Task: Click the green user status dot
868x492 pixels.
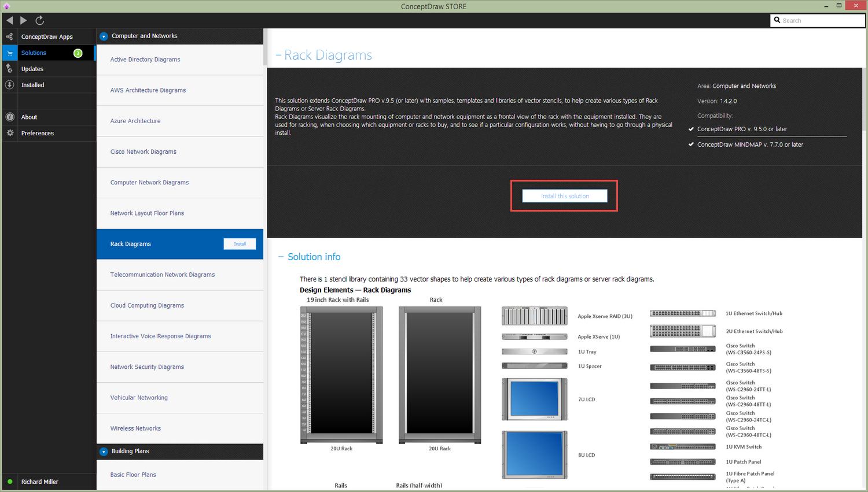Action: [x=10, y=482]
